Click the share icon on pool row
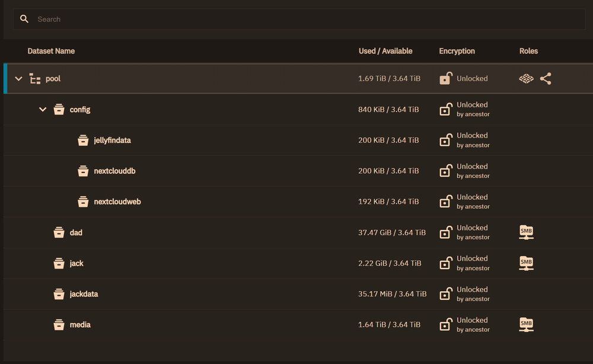593x364 pixels. point(546,78)
